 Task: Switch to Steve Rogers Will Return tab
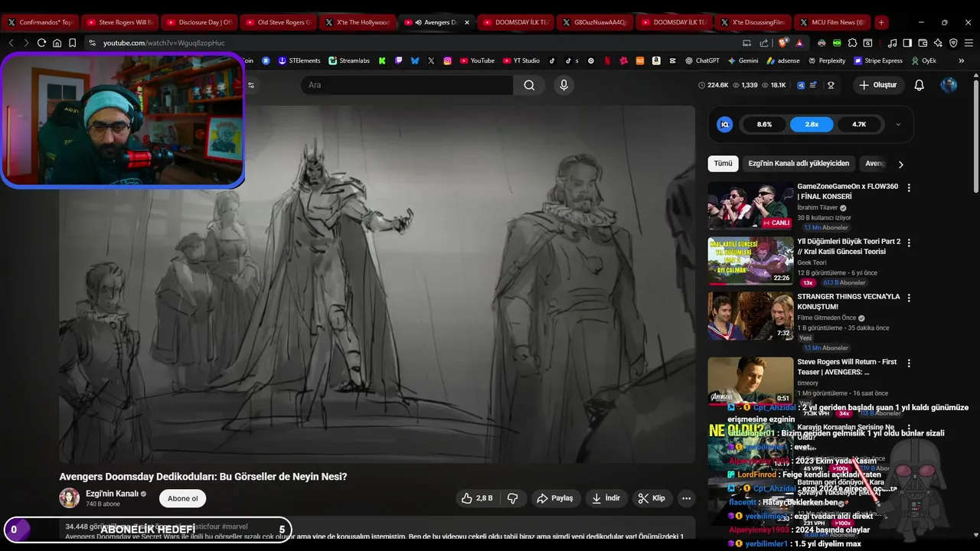pyautogui.click(x=119, y=22)
